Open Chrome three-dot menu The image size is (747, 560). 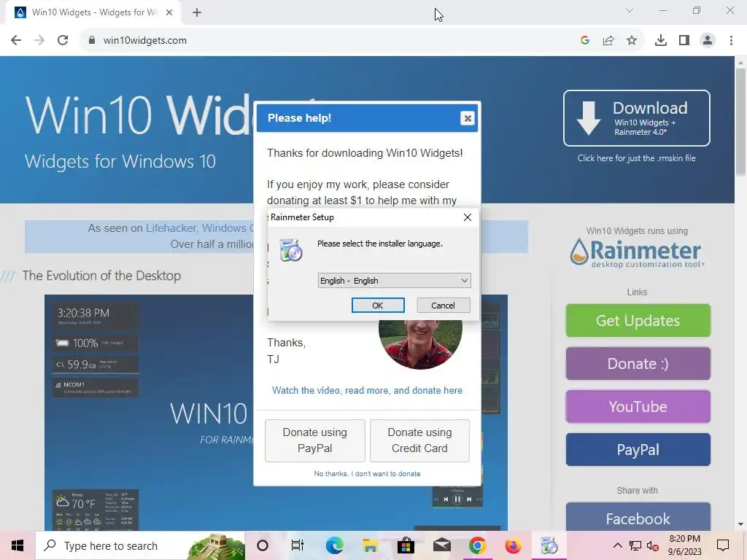731,41
